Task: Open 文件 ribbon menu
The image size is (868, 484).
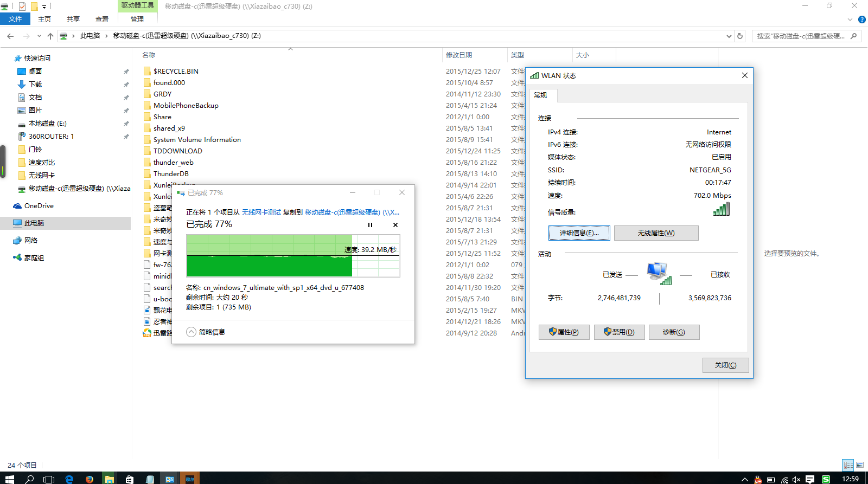Action: point(16,19)
